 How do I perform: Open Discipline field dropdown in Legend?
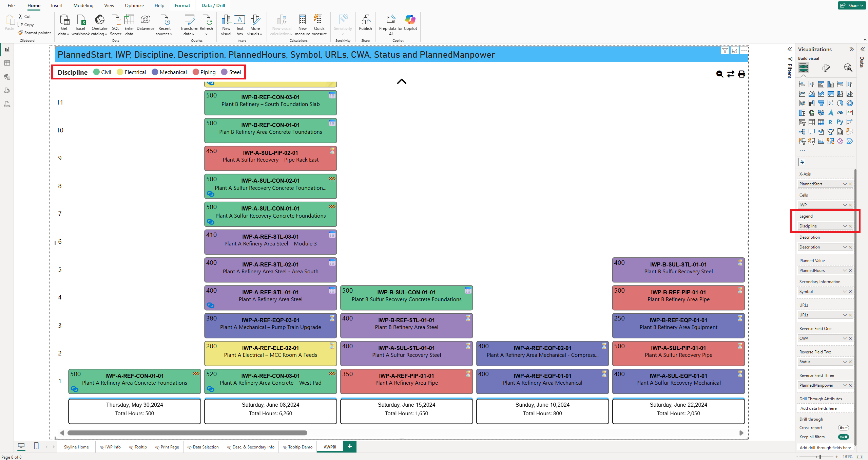[845, 226]
